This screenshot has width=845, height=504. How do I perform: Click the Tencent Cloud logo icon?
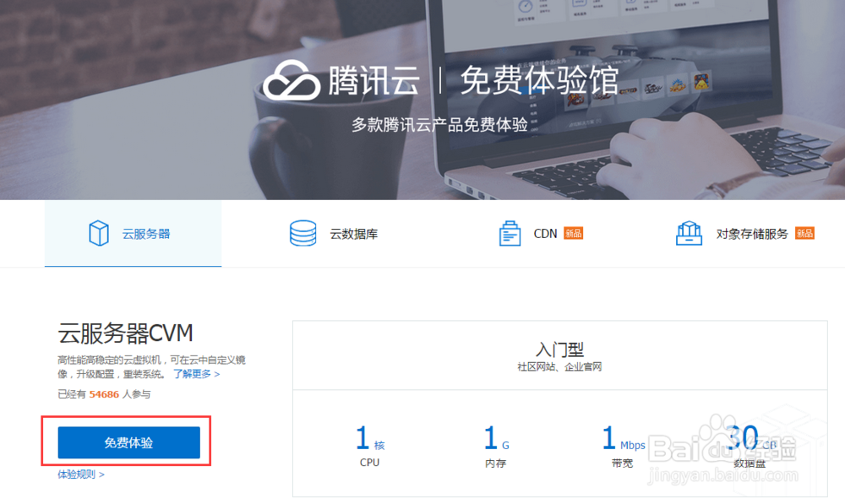tap(292, 80)
